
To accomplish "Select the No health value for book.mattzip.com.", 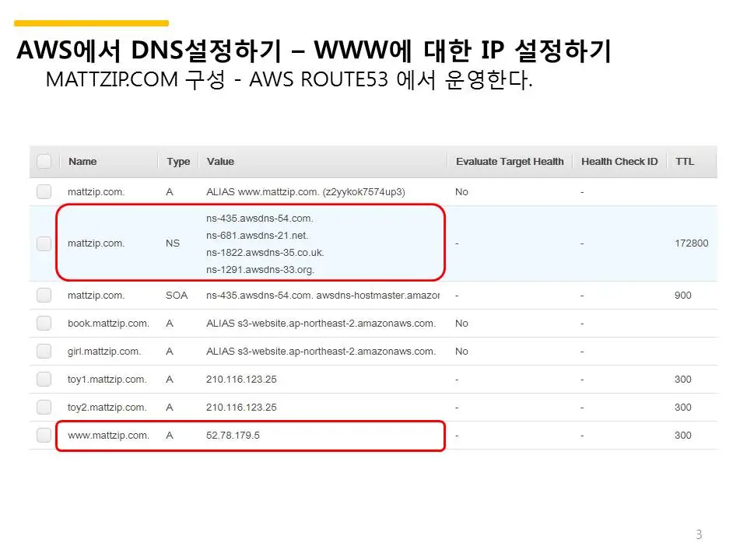I will pos(461,324).
